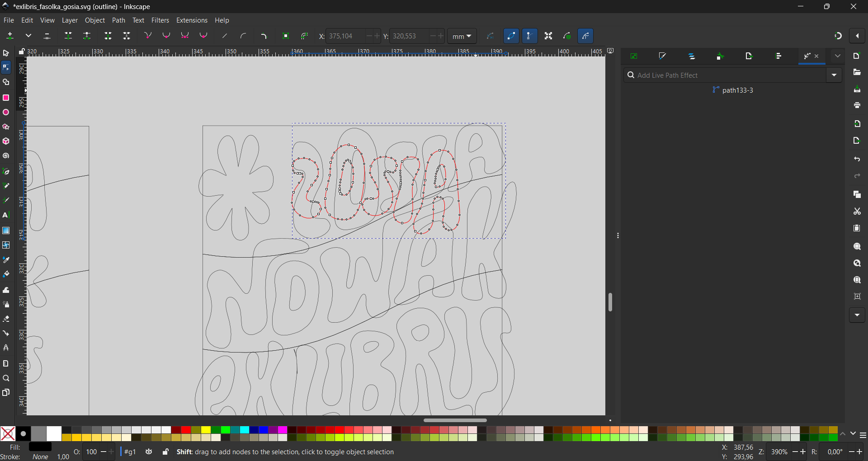Select the Pages tool
Image resolution: width=868 pixels, height=461 pixels.
point(6,393)
